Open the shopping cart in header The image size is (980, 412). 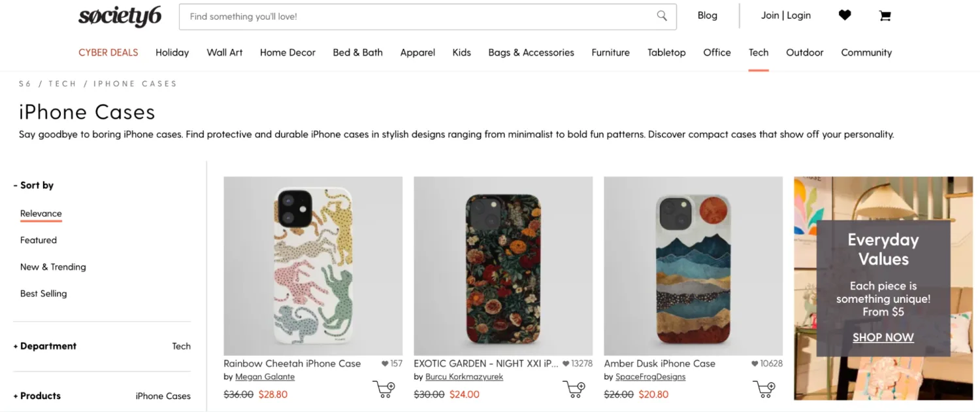coord(885,16)
